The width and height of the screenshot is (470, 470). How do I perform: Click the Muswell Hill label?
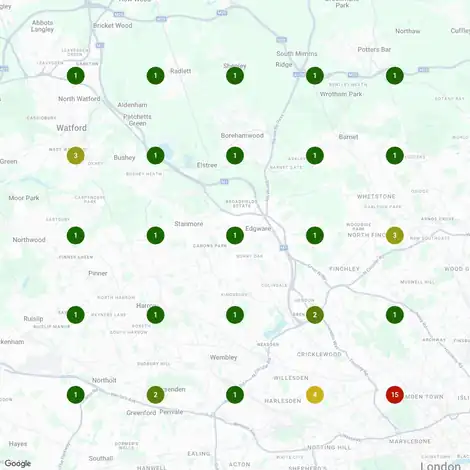pos(417,282)
